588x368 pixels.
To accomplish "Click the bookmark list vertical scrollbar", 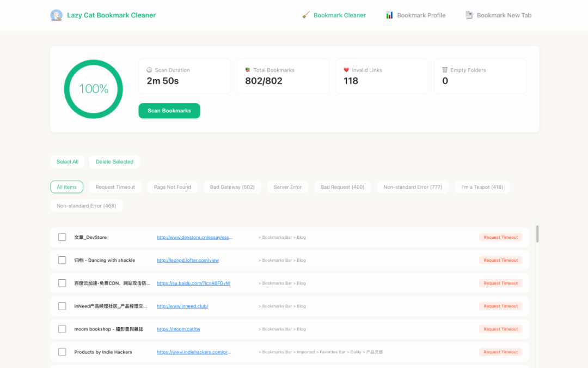I will point(537,234).
